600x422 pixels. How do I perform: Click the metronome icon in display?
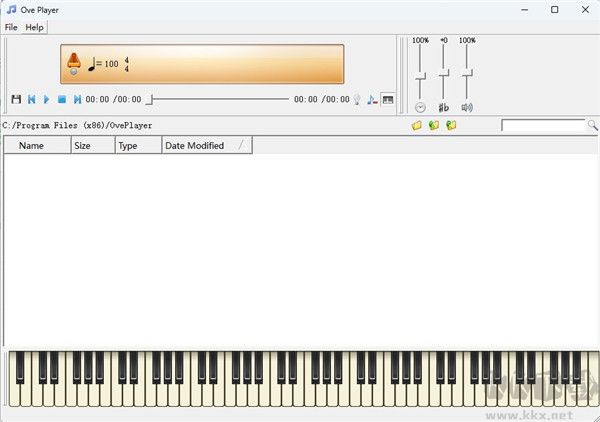[73, 64]
